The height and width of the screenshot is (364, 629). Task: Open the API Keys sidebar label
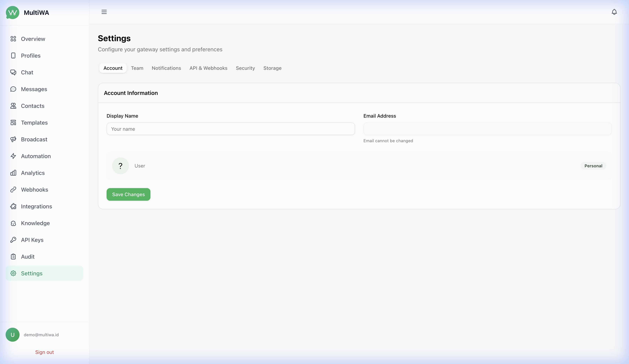click(32, 240)
